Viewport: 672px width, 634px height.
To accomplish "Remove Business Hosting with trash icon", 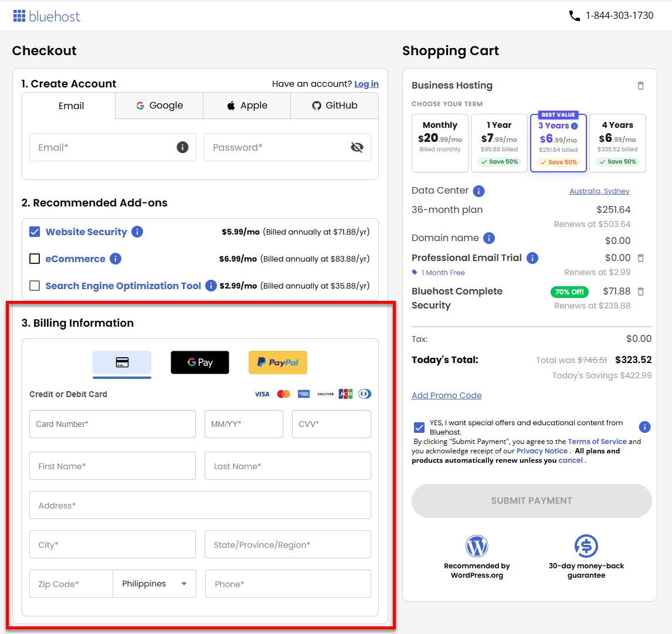I will (641, 86).
